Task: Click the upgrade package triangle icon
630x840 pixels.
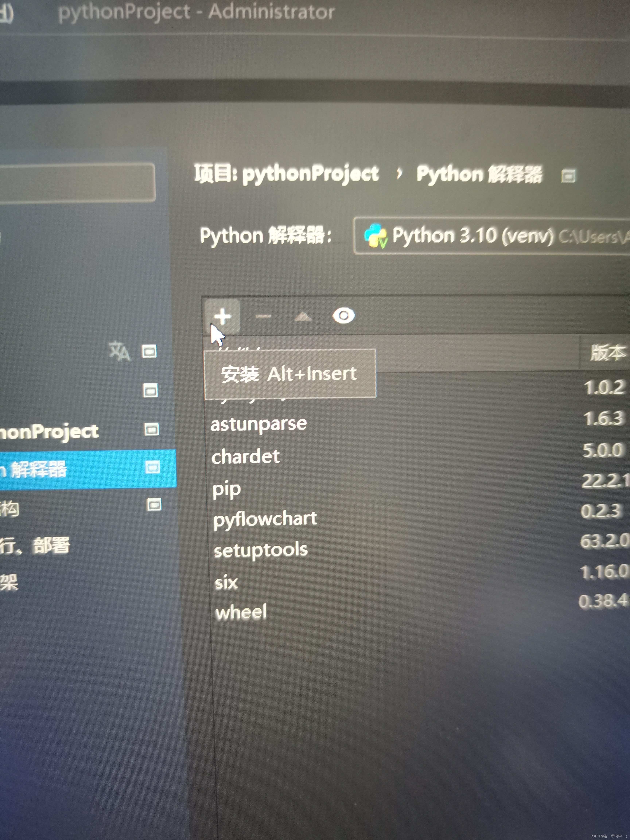Action: point(303,316)
